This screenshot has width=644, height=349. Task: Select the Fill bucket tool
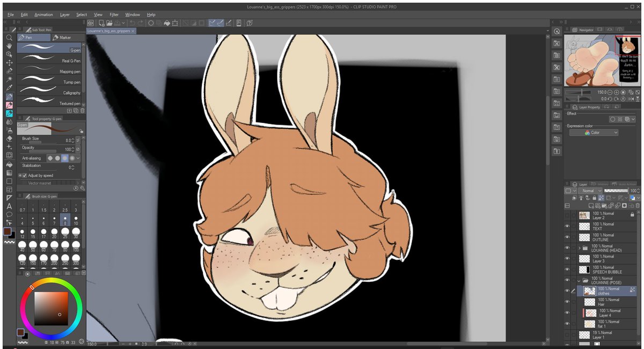(9, 164)
